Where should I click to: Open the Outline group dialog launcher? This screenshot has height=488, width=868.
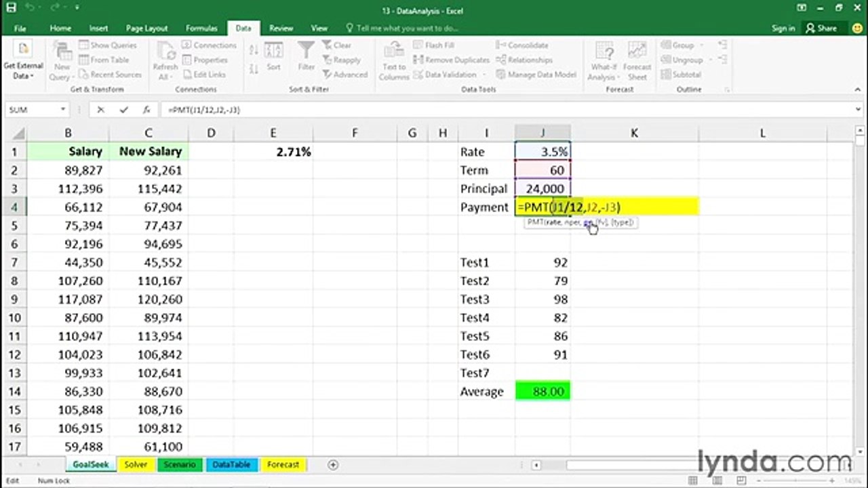(727, 89)
